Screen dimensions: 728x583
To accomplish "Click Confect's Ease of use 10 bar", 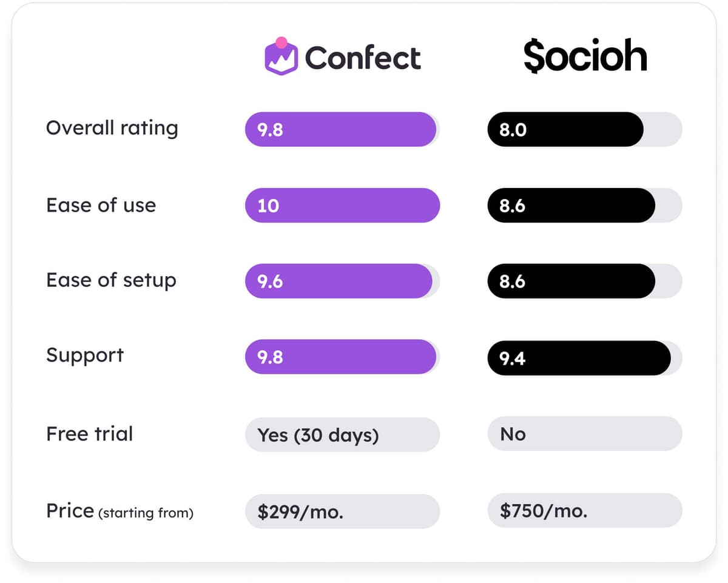I will click(x=342, y=205).
